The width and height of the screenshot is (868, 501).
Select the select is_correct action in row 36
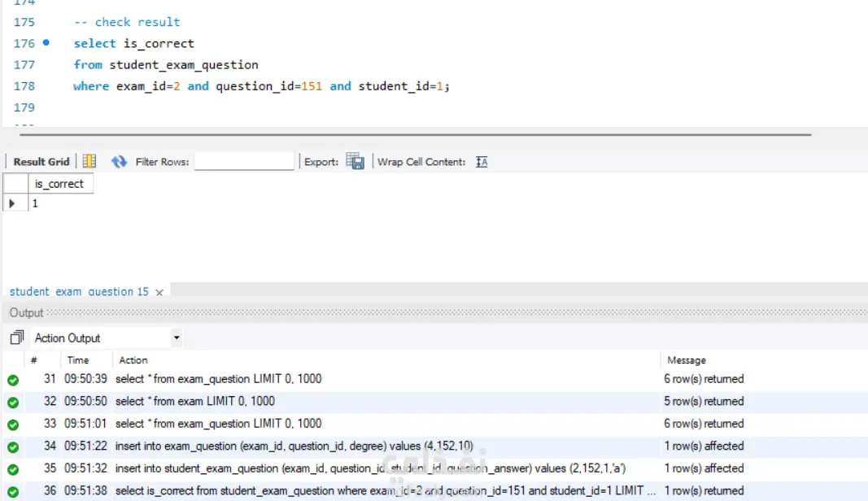(x=434, y=491)
